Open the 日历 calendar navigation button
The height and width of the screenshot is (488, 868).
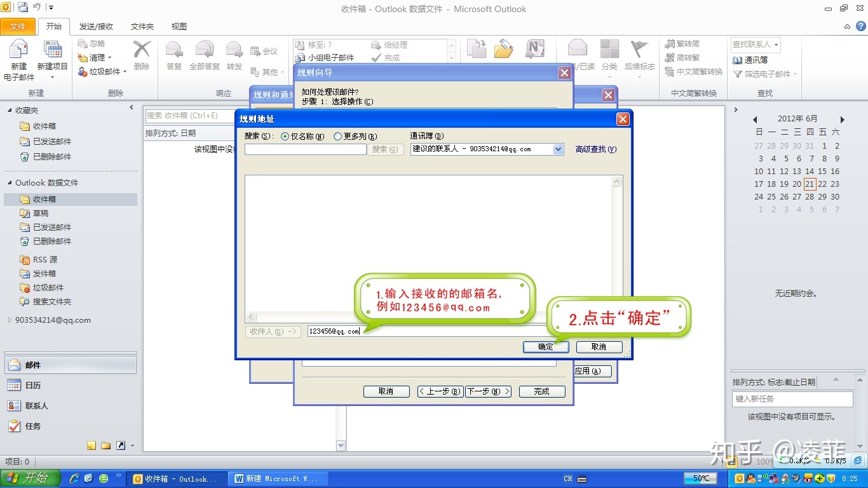[70, 385]
